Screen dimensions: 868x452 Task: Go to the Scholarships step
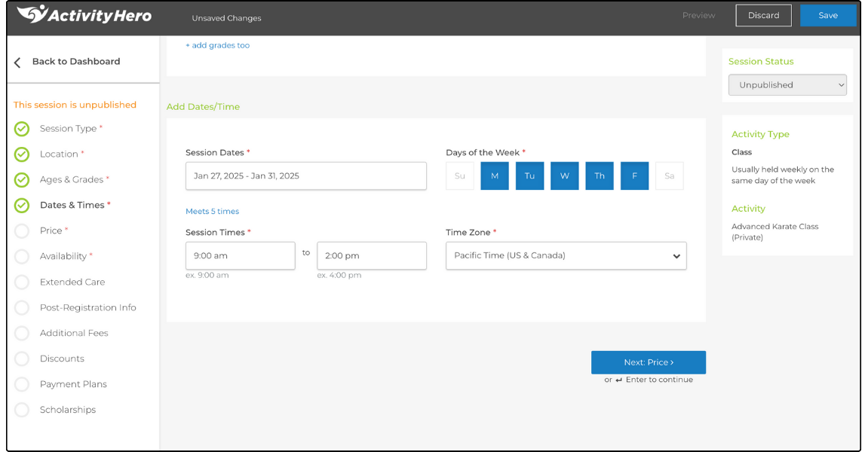[68, 409]
